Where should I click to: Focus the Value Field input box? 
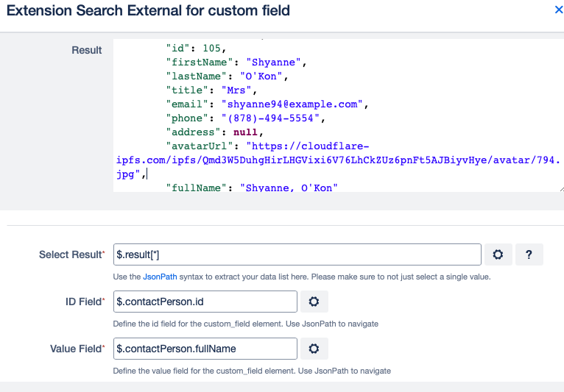click(205, 349)
